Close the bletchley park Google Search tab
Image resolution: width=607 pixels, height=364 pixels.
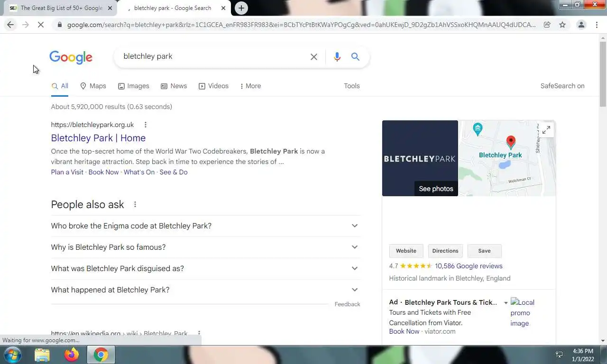click(223, 8)
